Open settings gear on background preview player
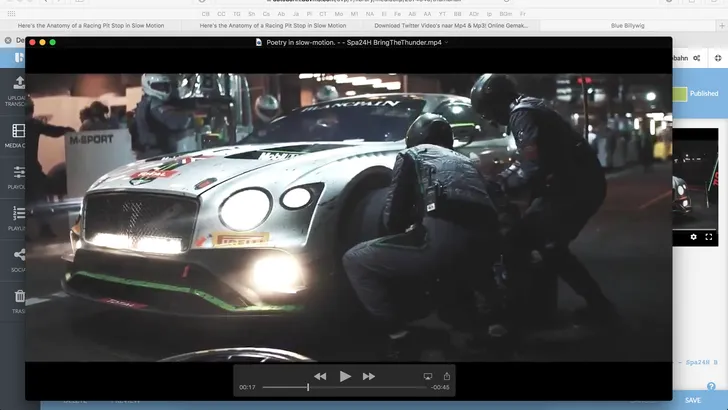This screenshot has width=728, height=410. coord(694,237)
